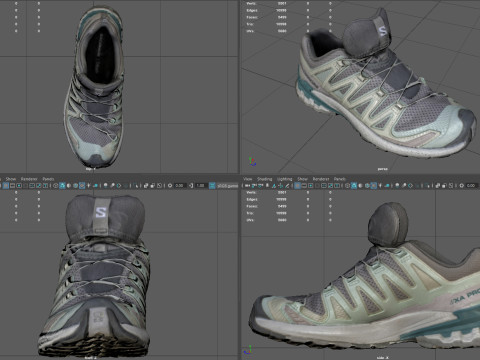This screenshot has width=480, height=360.
Task: Click the exposure value field in side view toolbar
Action: pos(472,186)
